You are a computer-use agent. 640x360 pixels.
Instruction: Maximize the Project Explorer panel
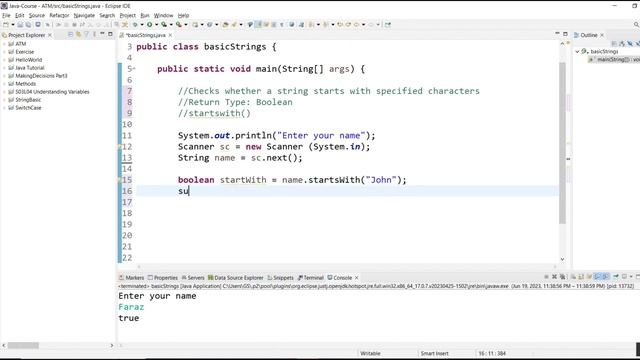[110, 34]
